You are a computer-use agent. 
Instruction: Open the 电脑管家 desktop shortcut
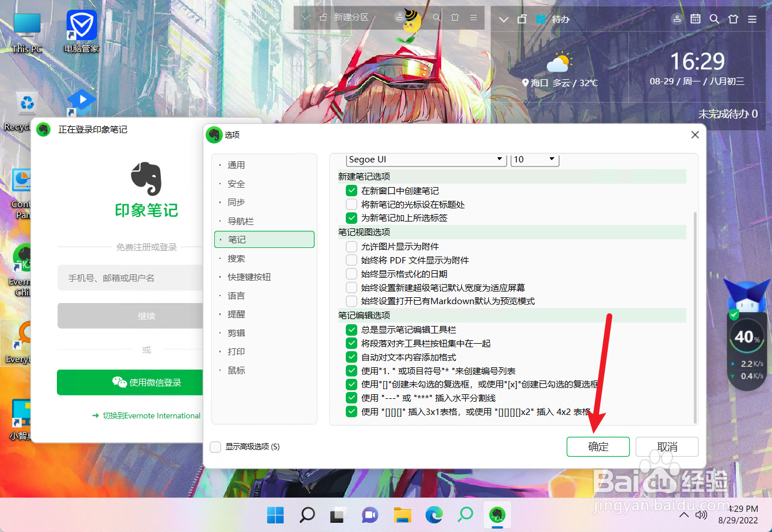[x=82, y=32]
